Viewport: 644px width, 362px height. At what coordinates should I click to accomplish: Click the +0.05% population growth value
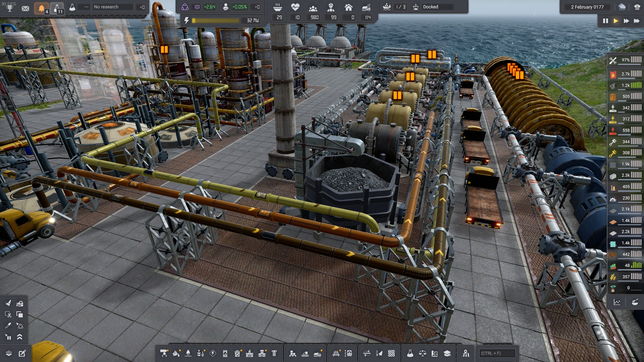point(239,7)
